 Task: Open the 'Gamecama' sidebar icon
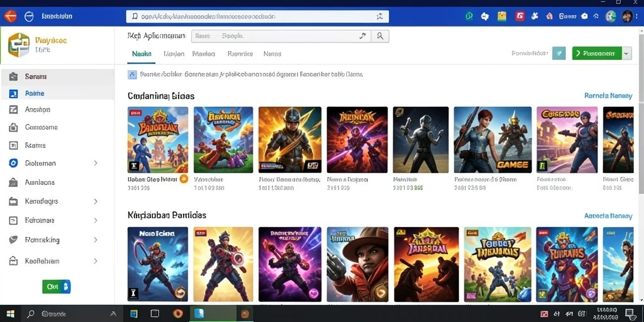click(14, 127)
